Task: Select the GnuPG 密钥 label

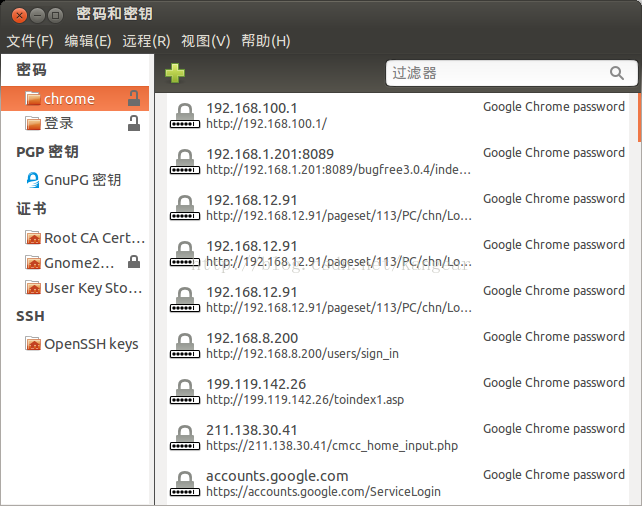Action: click(83, 180)
